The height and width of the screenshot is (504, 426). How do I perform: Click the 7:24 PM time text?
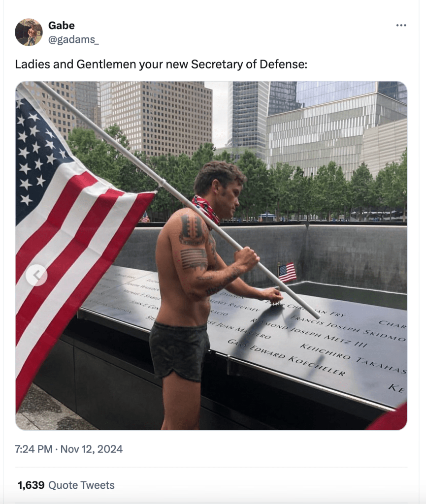click(33, 449)
